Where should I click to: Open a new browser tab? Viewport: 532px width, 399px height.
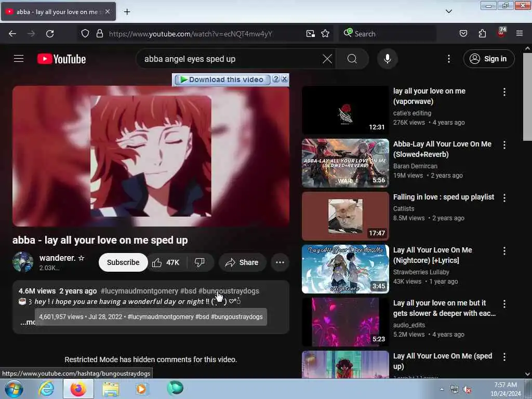pos(127,12)
